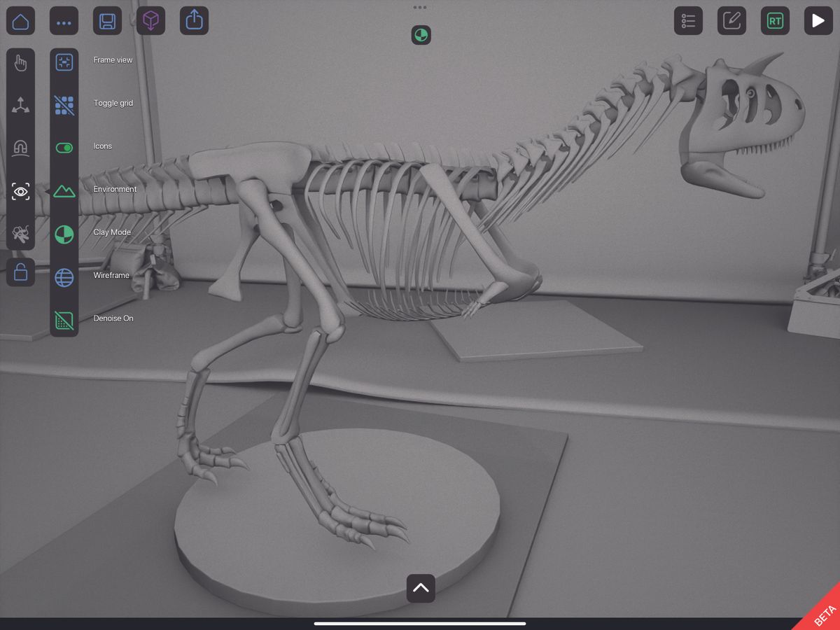
Task: Select the gesture/hand tool in left toolbar
Action: [20, 63]
